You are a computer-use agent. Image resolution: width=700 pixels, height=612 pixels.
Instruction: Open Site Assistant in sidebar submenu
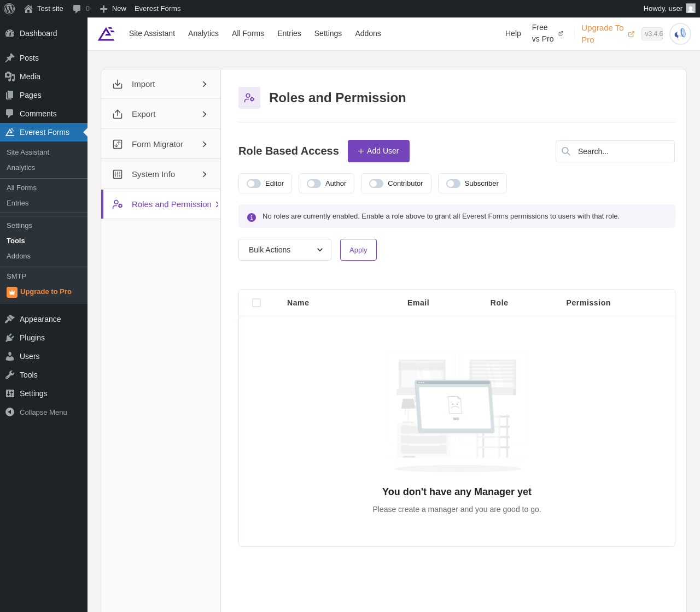[28, 152]
